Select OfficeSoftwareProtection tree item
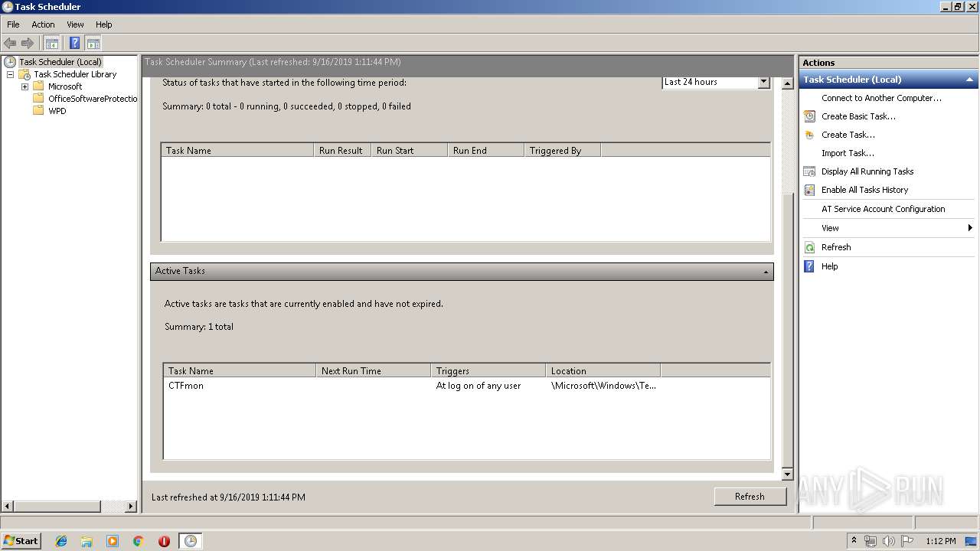Screen dimensions: 980x551 tap(93, 99)
